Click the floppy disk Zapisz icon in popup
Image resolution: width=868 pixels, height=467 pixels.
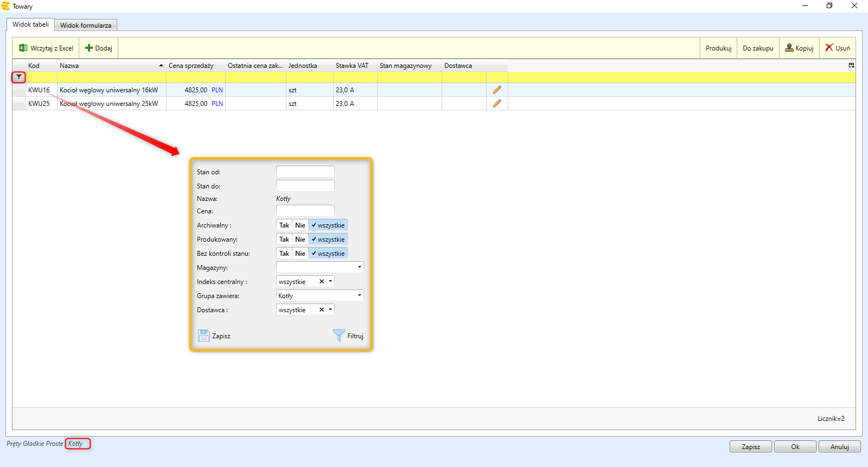pos(203,336)
